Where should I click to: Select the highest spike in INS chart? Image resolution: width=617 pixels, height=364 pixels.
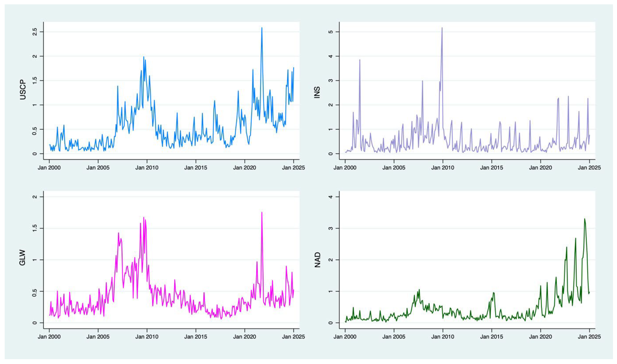[442, 28]
